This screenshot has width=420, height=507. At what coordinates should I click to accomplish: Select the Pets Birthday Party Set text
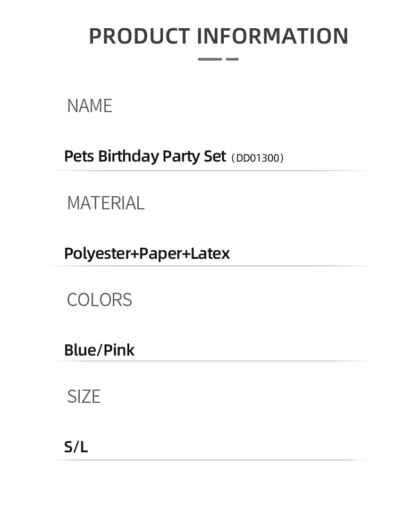tap(145, 156)
